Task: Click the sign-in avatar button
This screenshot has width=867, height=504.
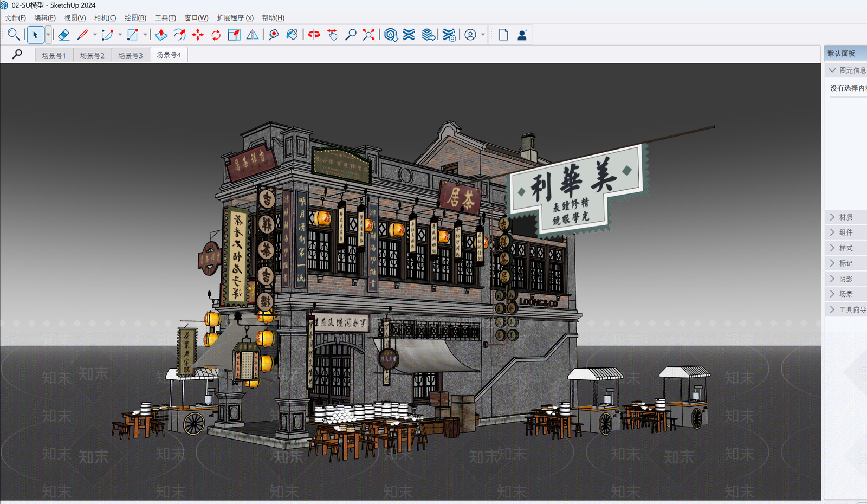Action: [x=470, y=34]
